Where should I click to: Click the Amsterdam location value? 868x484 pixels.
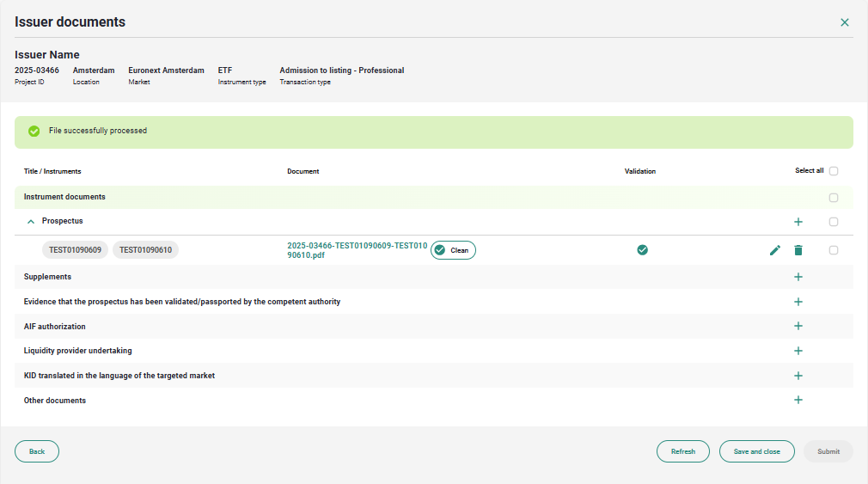[x=94, y=70]
